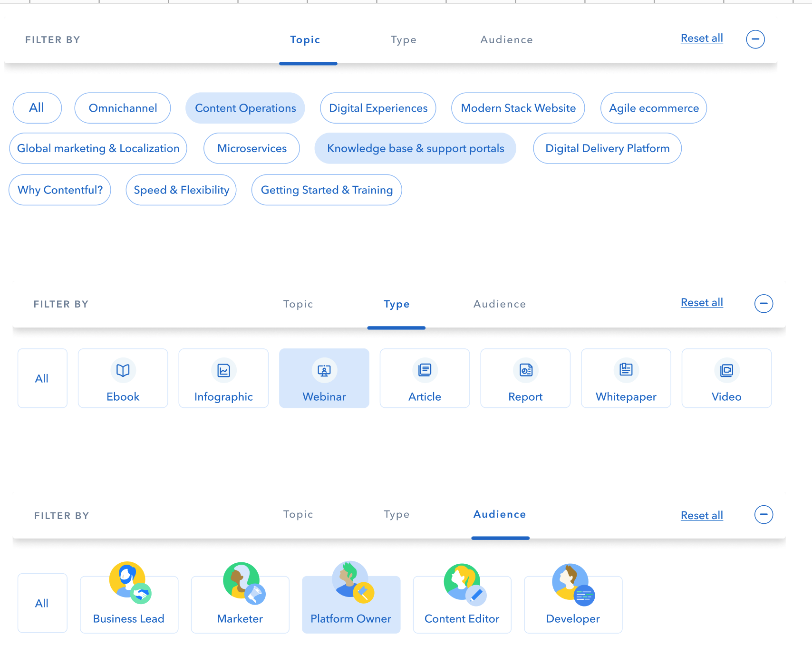This screenshot has width=812, height=655.
Task: Select the Marketer label text
Action: 240,619
